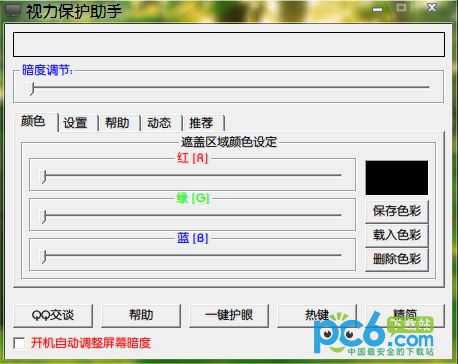Go to the 推荐 tab
The width and height of the screenshot is (458, 364).
coord(202,123)
